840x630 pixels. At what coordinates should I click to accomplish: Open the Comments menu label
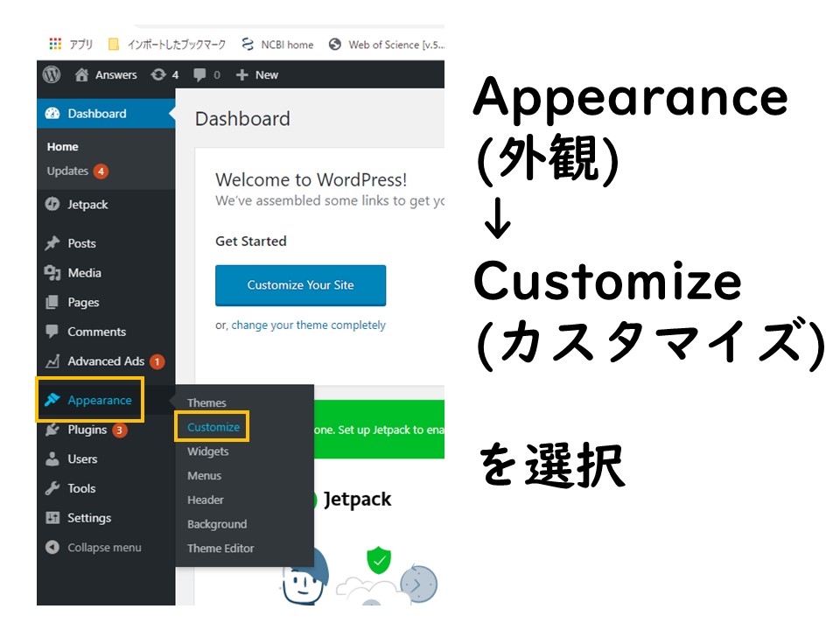pyautogui.click(x=97, y=332)
